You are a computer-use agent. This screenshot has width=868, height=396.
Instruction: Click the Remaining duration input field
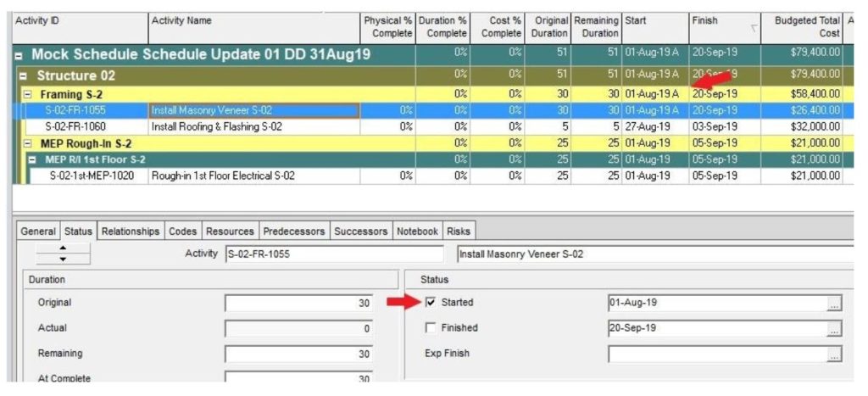[299, 354]
